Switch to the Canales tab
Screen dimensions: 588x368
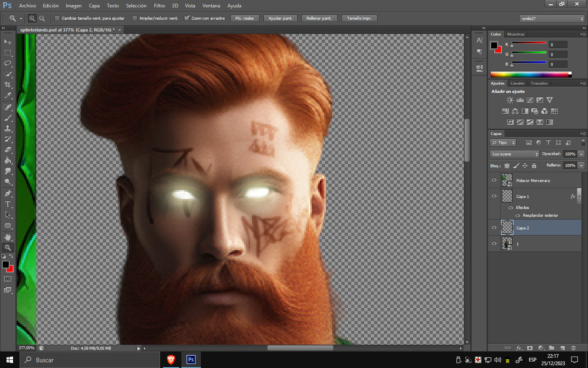pos(517,83)
